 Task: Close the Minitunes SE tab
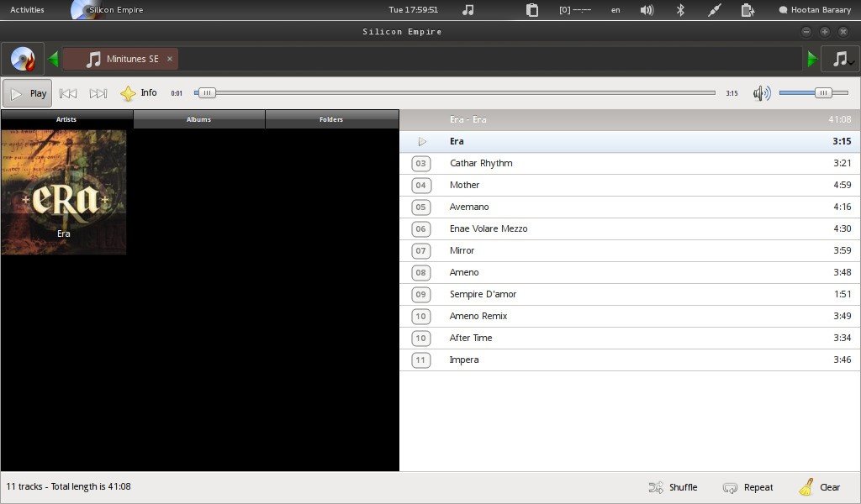coord(170,59)
